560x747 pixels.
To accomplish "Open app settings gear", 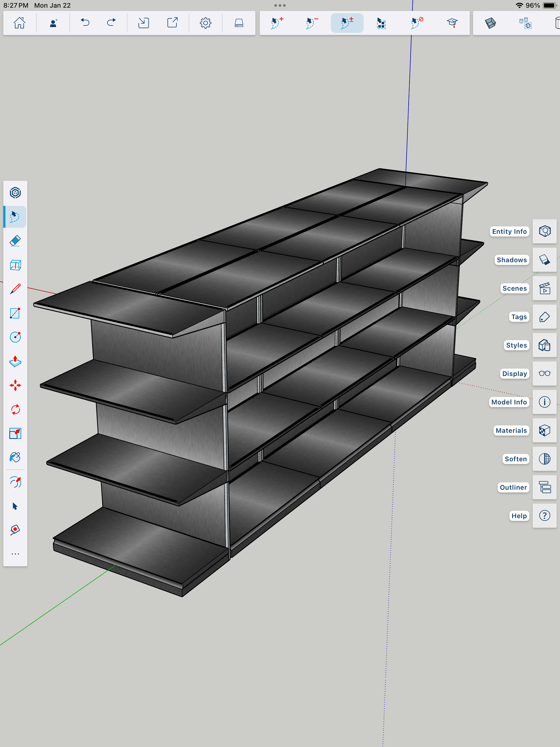I will [205, 23].
